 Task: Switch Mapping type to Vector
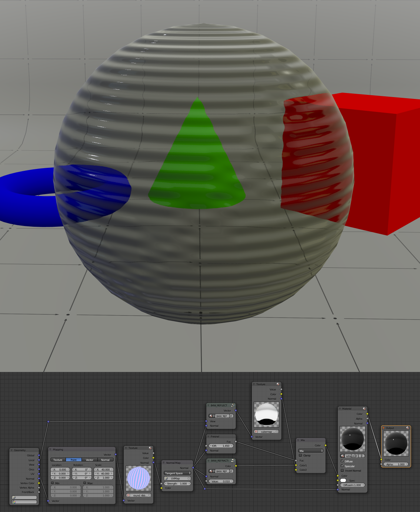[90, 460]
